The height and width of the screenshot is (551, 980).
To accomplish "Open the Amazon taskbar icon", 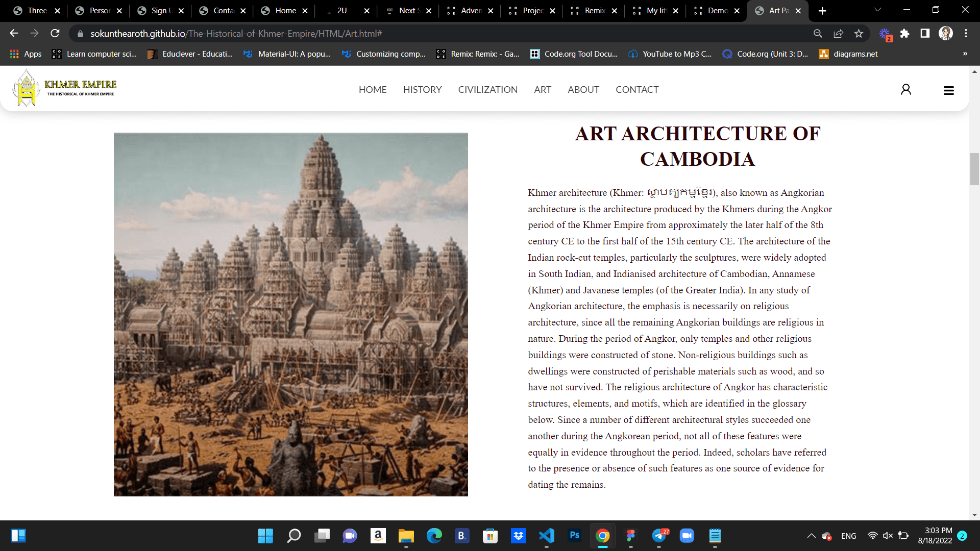I will pyautogui.click(x=378, y=536).
